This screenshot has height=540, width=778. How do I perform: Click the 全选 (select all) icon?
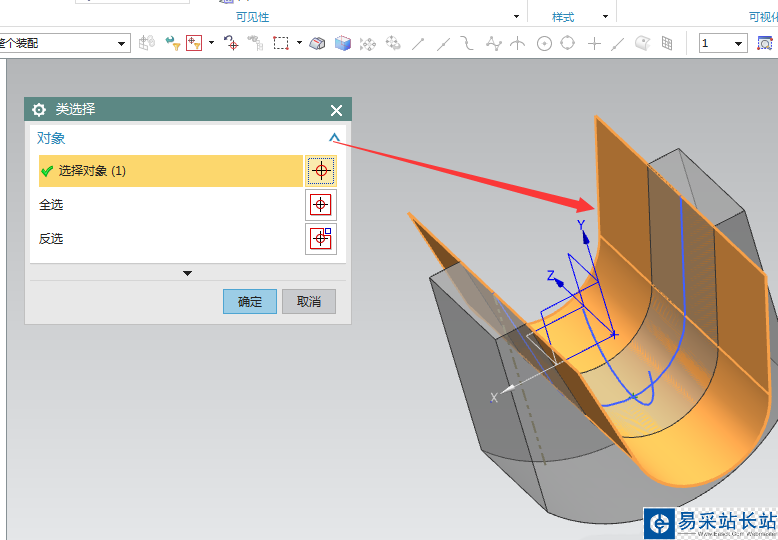click(x=320, y=205)
